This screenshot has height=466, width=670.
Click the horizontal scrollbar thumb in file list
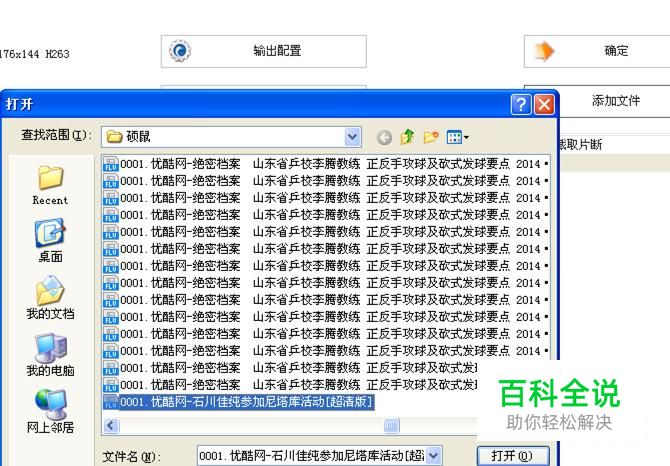pyautogui.click(x=391, y=425)
